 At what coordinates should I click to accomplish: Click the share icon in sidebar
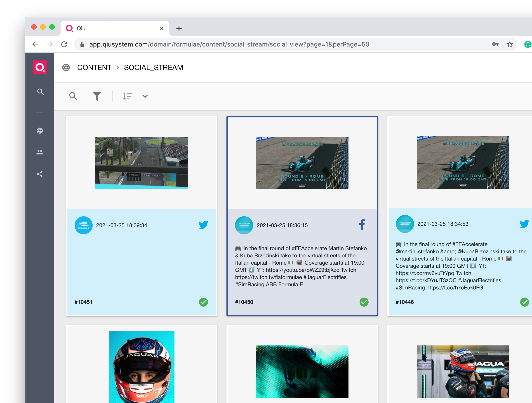(40, 174)
